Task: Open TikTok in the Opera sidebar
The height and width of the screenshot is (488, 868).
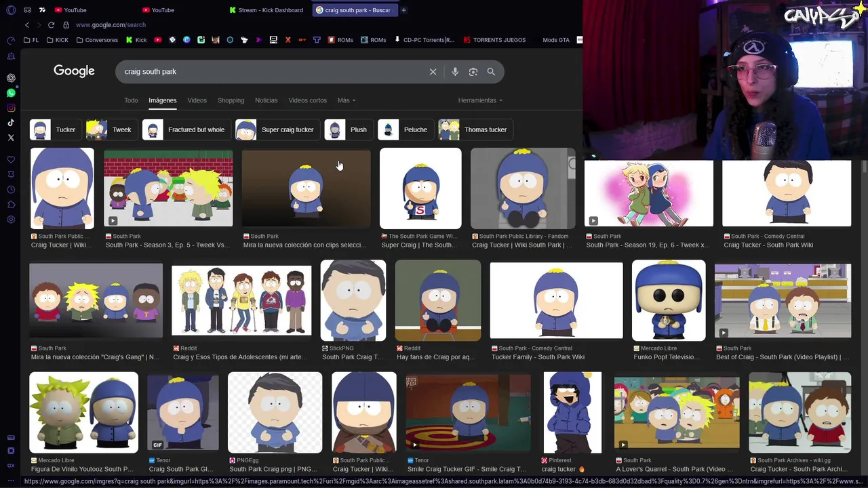Action: [11, 123]
